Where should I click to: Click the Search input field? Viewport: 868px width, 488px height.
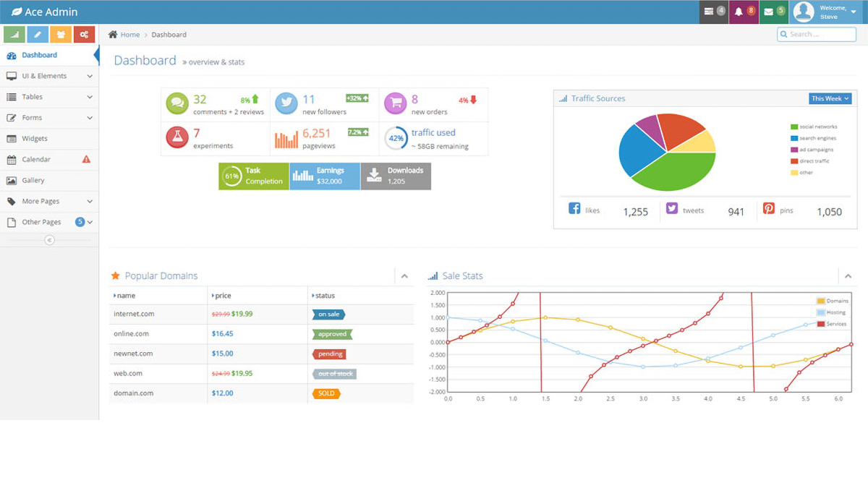click(817, 34)
